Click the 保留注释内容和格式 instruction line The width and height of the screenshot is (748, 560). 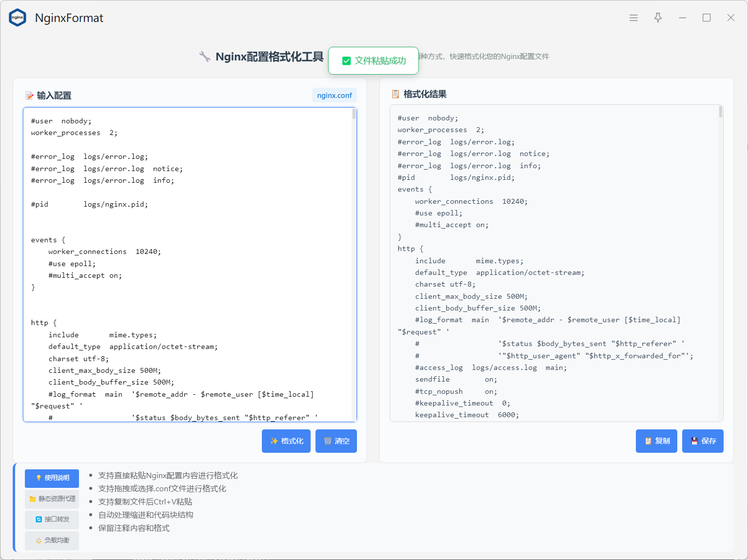click(134, 528)
